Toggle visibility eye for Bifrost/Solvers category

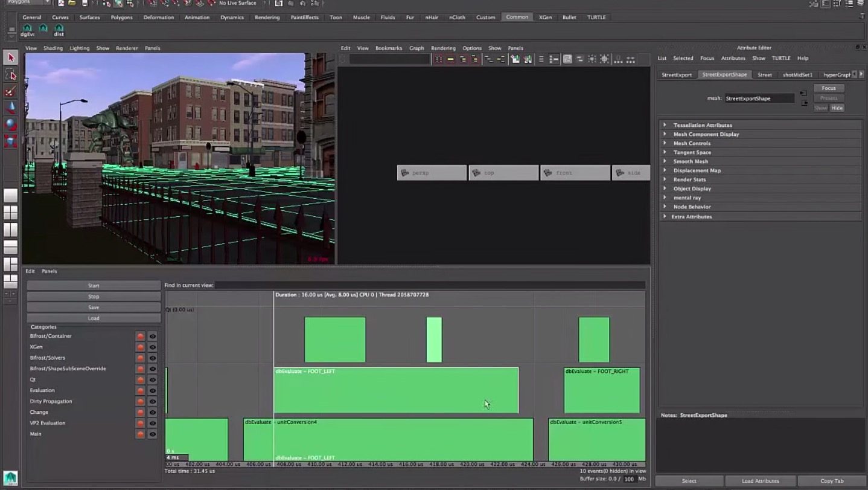pos(152,358)
